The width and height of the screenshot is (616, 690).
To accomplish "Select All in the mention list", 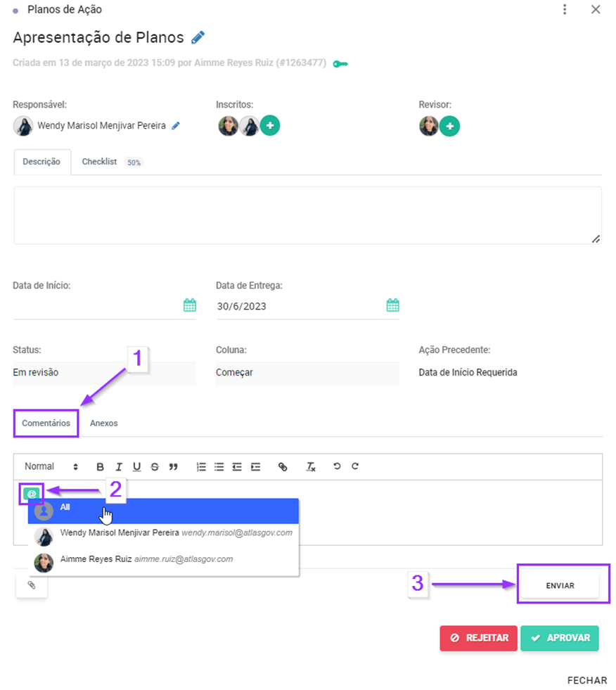I will (163, 511).
